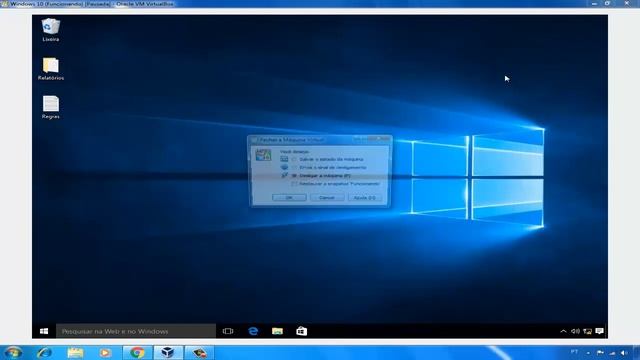Launch Internet Explorer from host taskbar
The height and width of the screenshot is (360, 640).
44,352
